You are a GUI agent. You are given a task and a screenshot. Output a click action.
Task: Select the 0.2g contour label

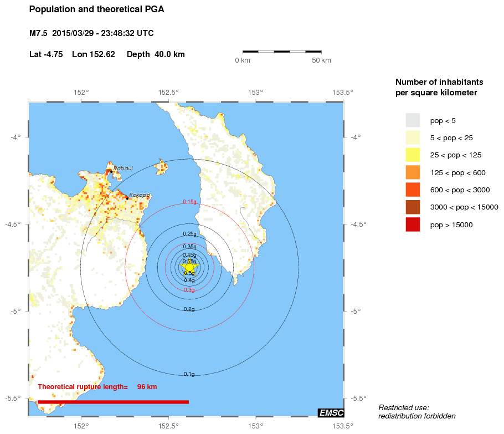[x=189, y=309]
